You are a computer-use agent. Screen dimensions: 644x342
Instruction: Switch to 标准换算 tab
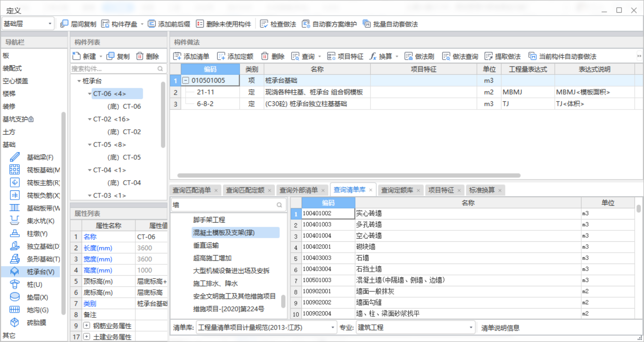tap(482, 190)
